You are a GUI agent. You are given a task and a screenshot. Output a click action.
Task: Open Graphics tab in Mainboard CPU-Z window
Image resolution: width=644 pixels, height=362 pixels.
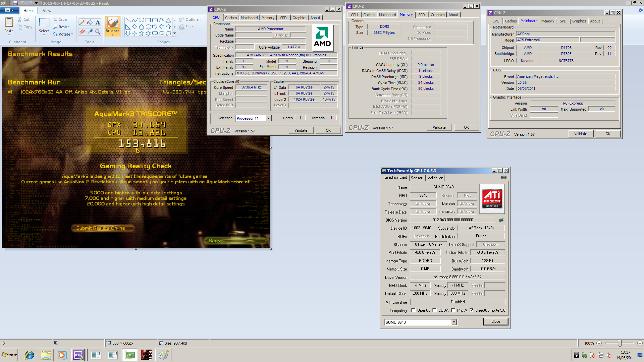pos(579,21)
